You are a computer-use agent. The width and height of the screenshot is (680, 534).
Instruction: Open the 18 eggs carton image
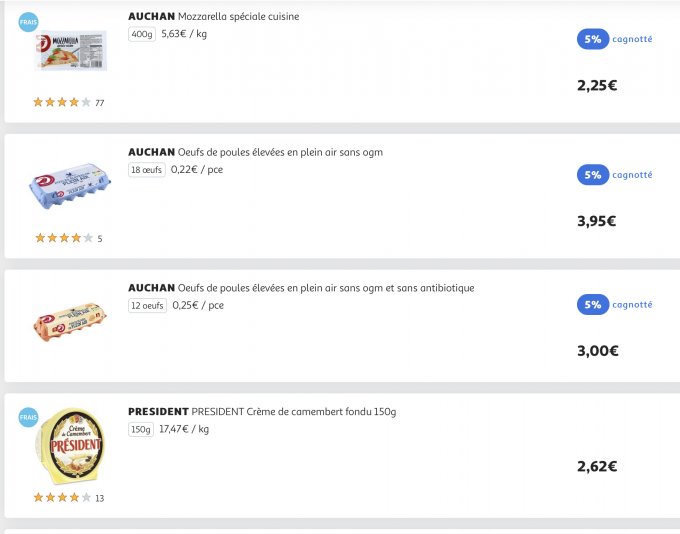pyautogui.click(x=70, y=186)
